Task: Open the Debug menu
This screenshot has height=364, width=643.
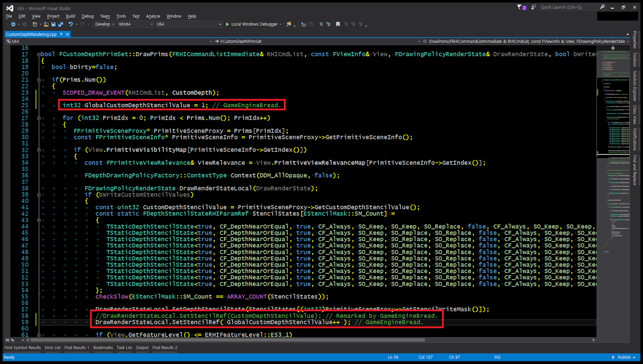Action: [88, 16]
